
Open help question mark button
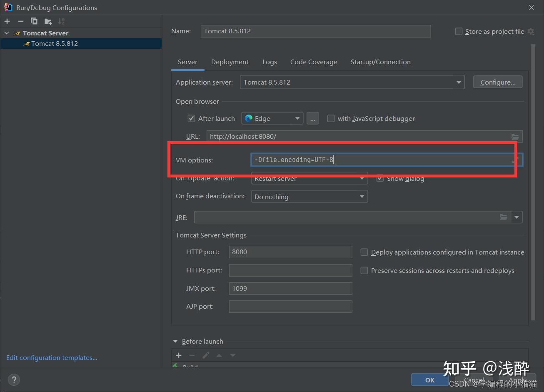pyautogui.click(x=14, y=380)
